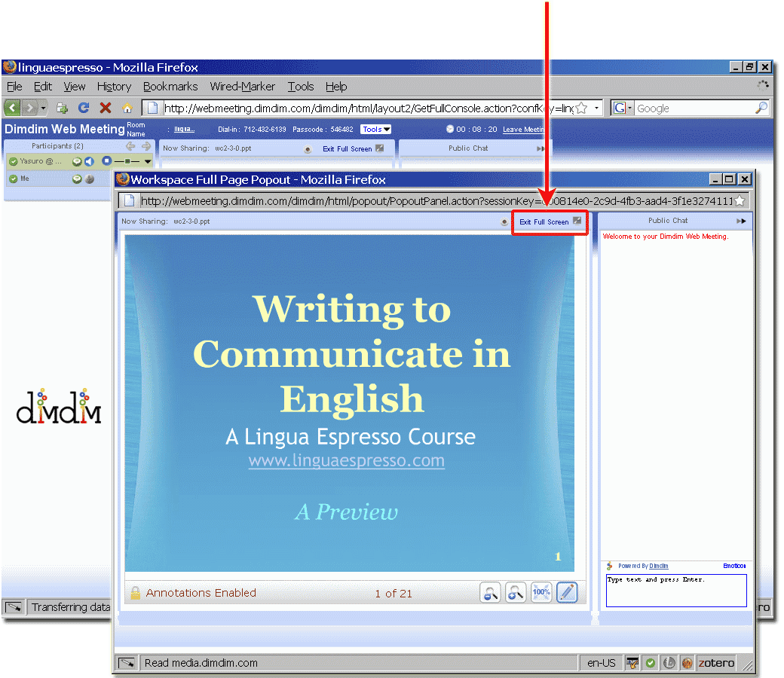
Task: Open the Help menu
Action: [x=336, y=87]
